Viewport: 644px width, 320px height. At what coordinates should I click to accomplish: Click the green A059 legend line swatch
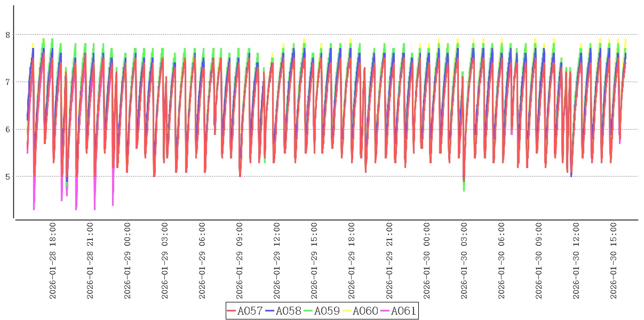click(x=308, y=311)
